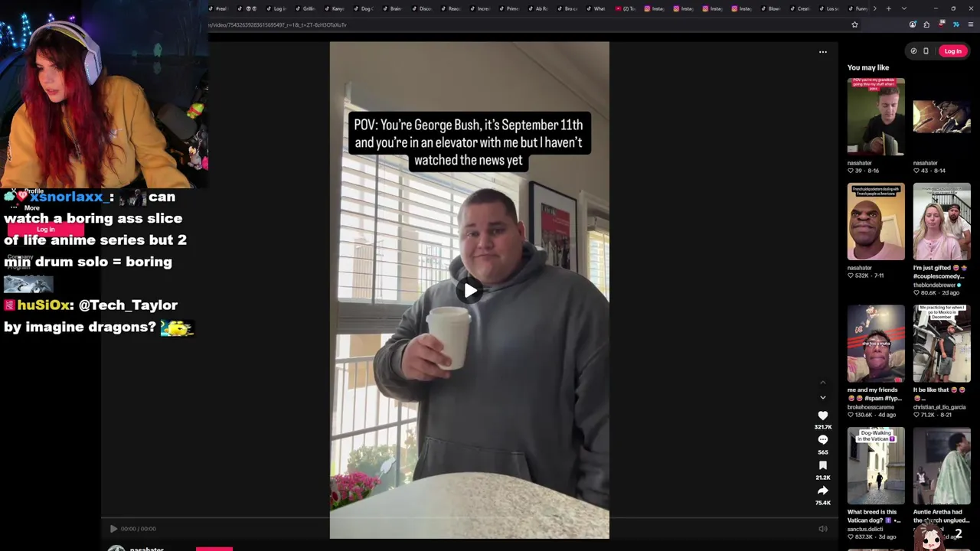
Task: Bookmark page with browser star icon
Action: (x=854, y=24)
